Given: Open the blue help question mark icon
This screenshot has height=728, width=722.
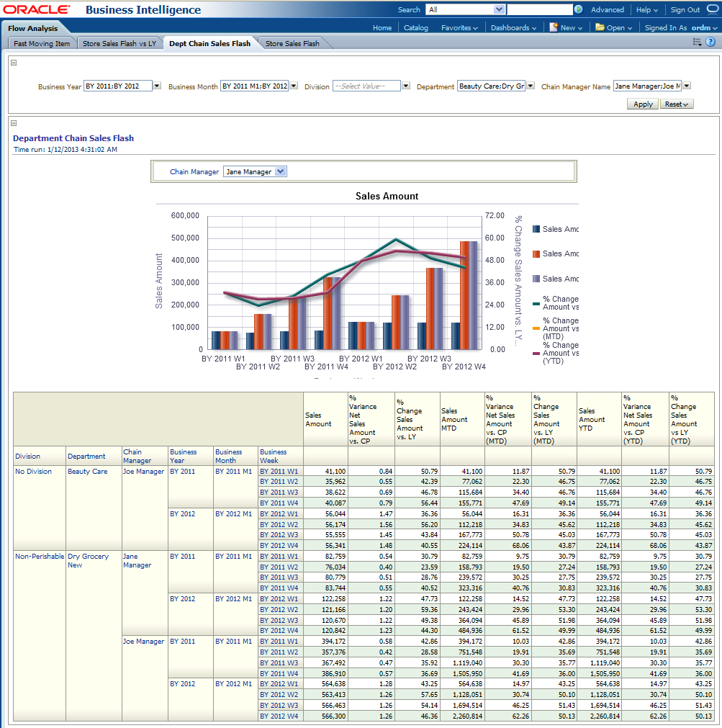Looking at the screenshot, I should point(710,42).
